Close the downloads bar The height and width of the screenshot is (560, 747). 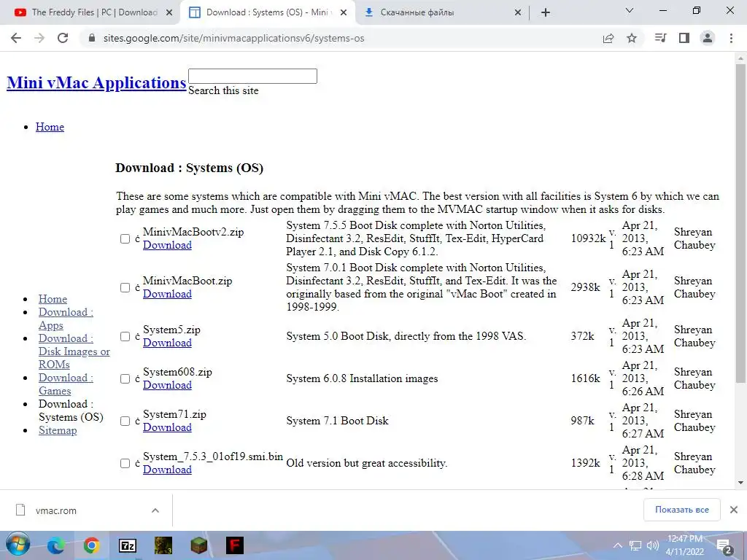pyautogui.click(x=734, y=510)
